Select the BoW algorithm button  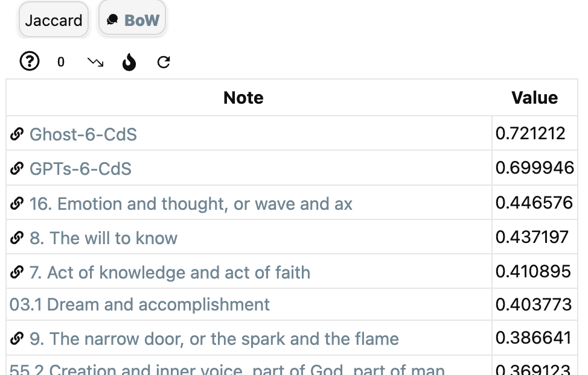tap(132, 19)
